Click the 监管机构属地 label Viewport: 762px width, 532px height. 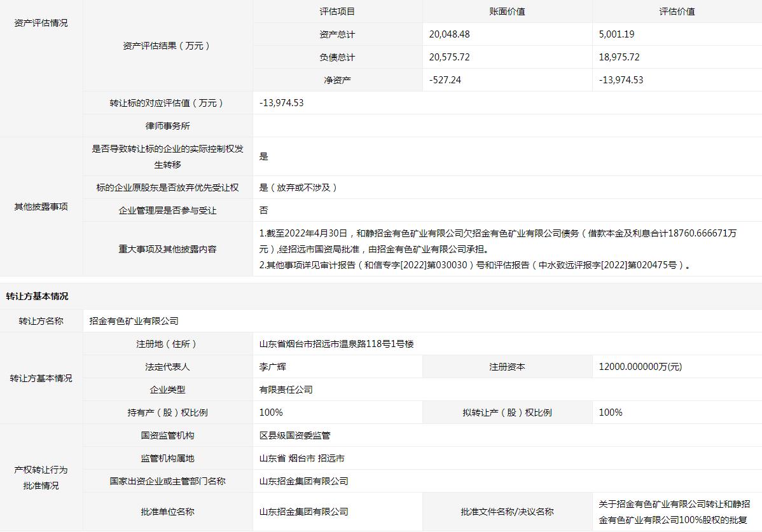[x=167, y=458]
